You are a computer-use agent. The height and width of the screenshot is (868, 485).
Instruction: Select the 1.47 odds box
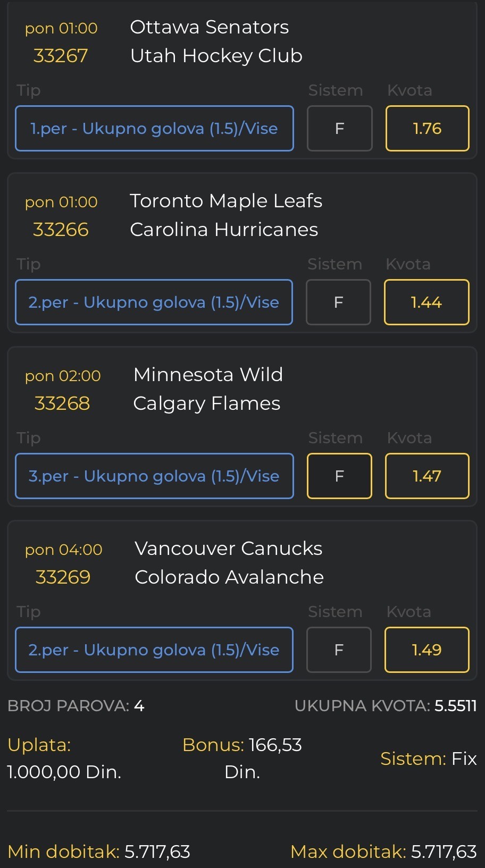[x=427, y=476]
